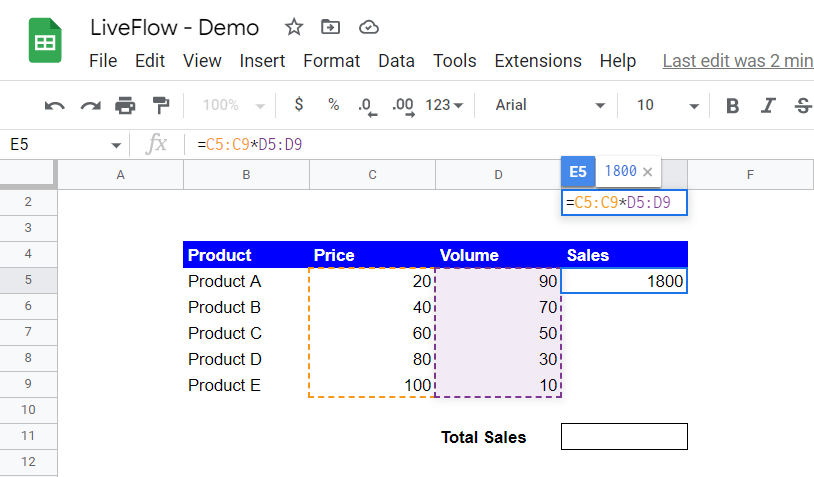Close the E5 1800 result tooltip
Viewport: 814px width, 477px height.
[x=647, y=172]
